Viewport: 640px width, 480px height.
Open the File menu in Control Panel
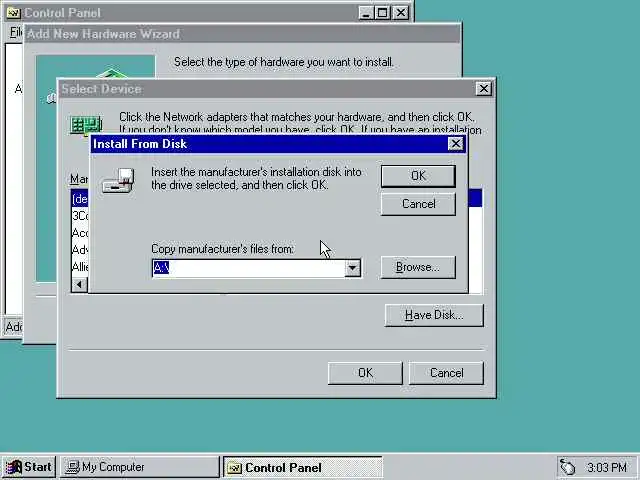point(16,32)
